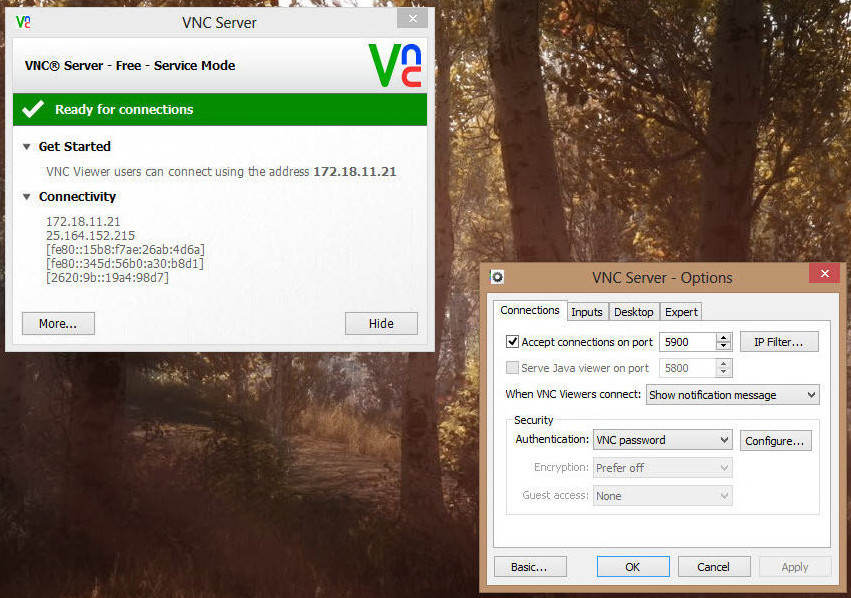851x598 pixels.
Task: Click the VNC icon in title bar
Action: tap(23, 21)
